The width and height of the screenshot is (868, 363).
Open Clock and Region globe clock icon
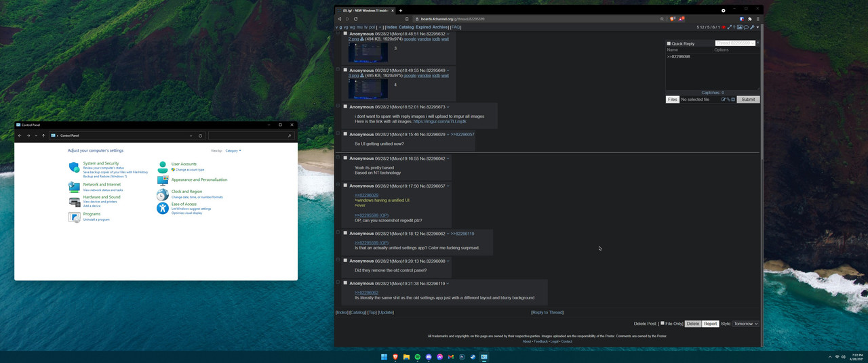tap(163, 194)
